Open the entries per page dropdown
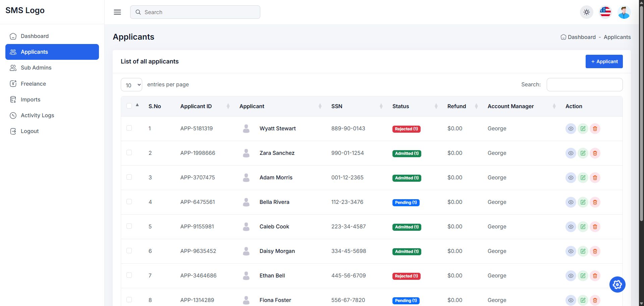644x306 pixels. click(x=131, y=85)
